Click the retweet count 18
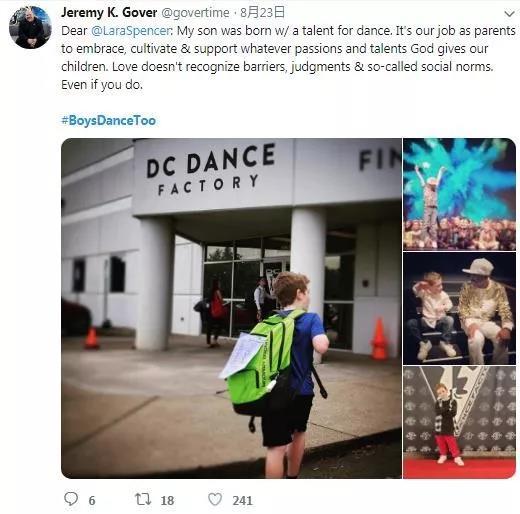 pos(167,501)
